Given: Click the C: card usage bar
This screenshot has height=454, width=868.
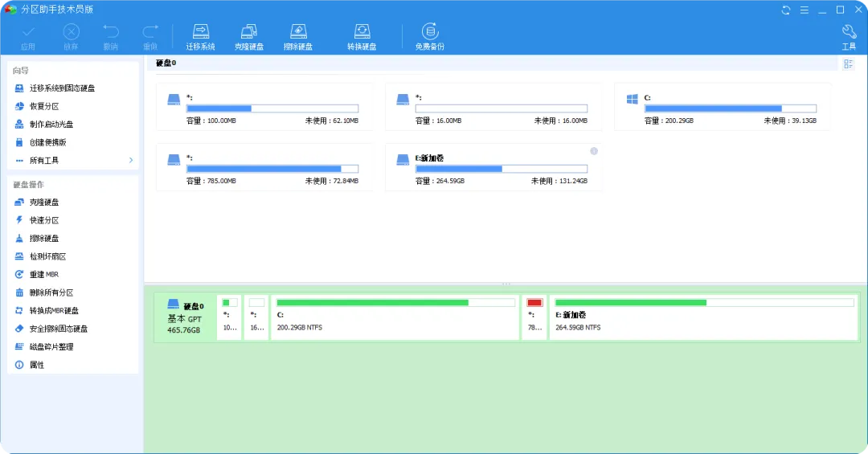Looking at the screenshot, I should coord(730,108).
